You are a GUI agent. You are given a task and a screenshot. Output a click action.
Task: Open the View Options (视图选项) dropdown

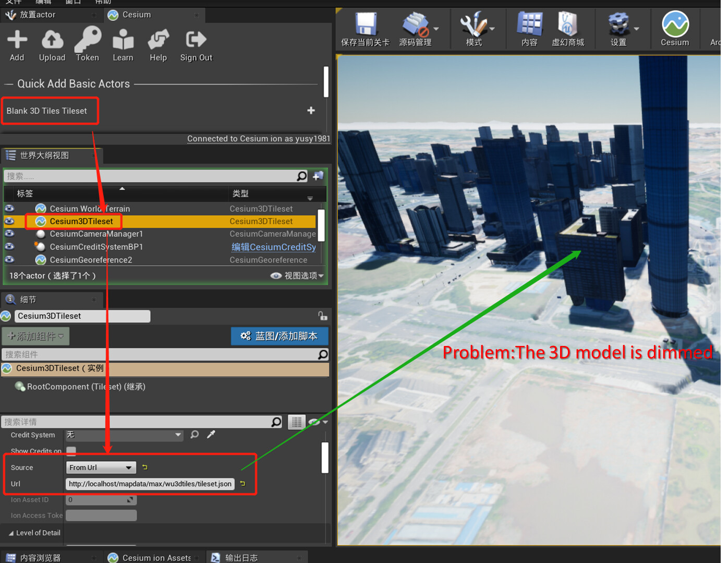(x=297, y=275)
